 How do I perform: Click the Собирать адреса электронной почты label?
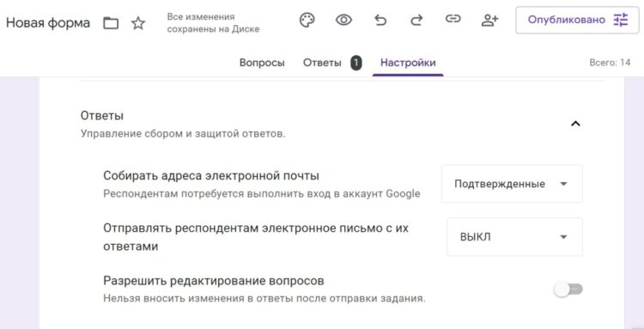coord(211,176)
